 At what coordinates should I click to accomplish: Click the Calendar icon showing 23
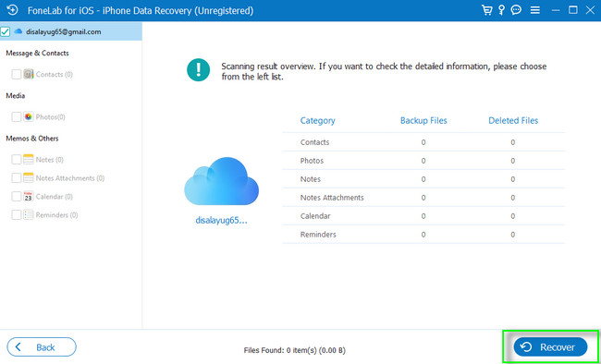pos(29,197)
